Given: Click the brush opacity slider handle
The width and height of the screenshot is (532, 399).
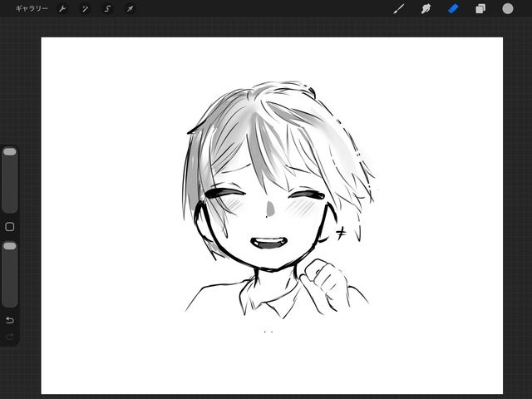Looking at the screenshot, I should tap(9, 246).
